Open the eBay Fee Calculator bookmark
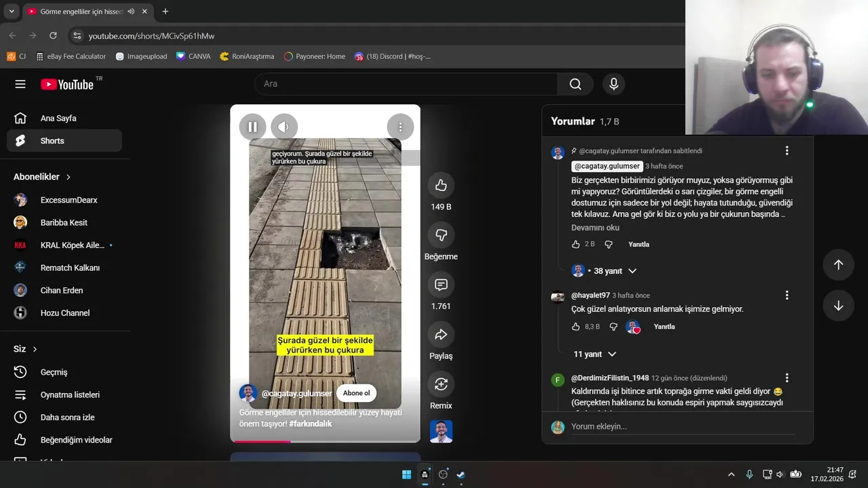868x488 pixels. coord(71,56)
